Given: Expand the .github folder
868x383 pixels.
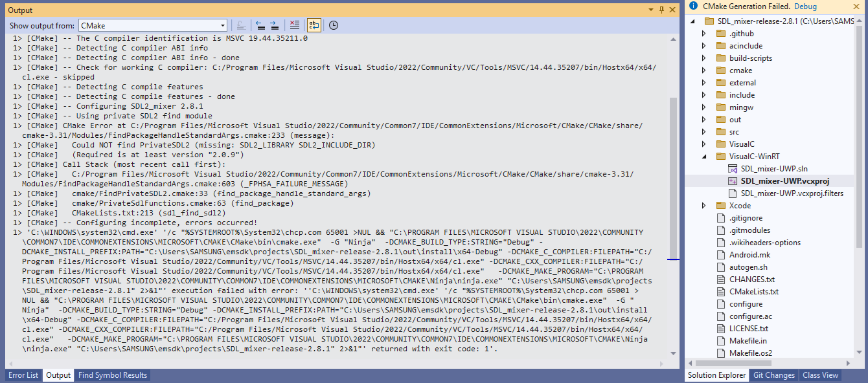Looking at the screenshot, I should coord(704,34).
